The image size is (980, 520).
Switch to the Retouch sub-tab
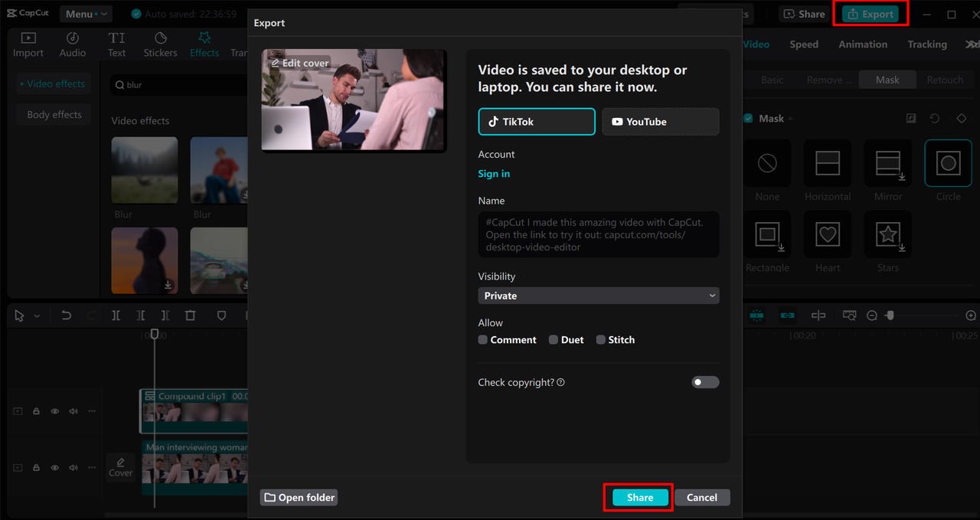click(945, 80)
